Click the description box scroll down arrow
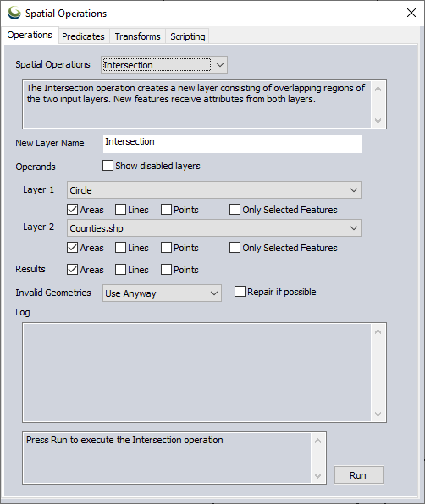 pos(378,121)
